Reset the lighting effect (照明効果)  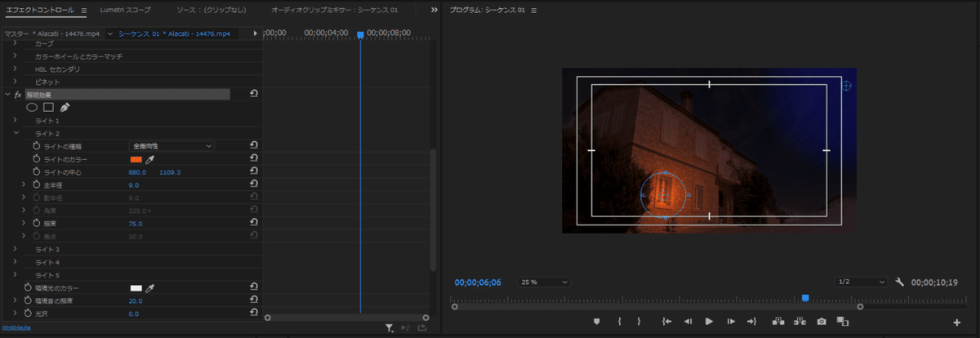(254, 95)
